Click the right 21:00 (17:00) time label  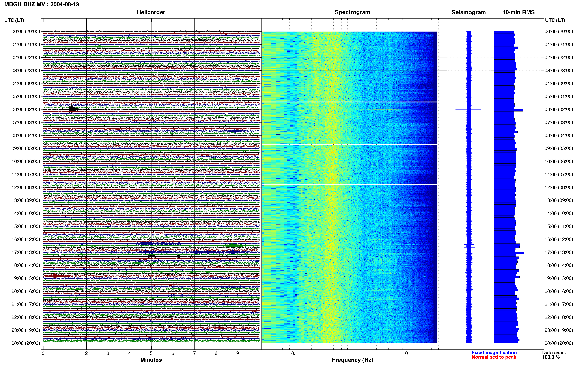559,304
